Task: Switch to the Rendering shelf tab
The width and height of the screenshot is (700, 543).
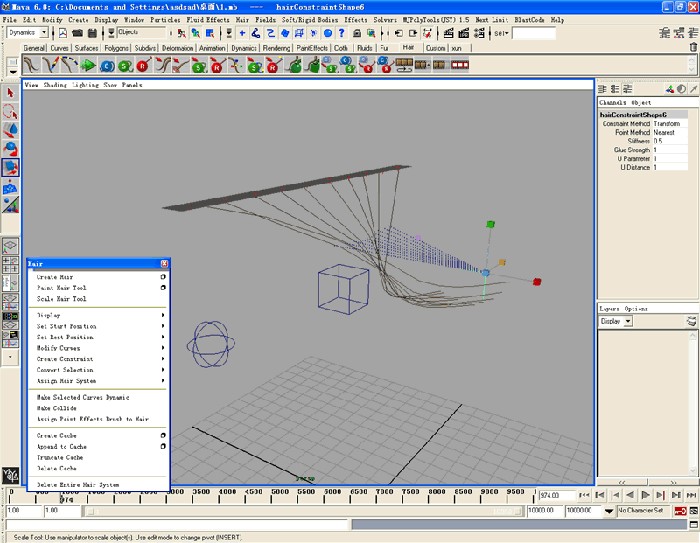Action: coord(276,48)
